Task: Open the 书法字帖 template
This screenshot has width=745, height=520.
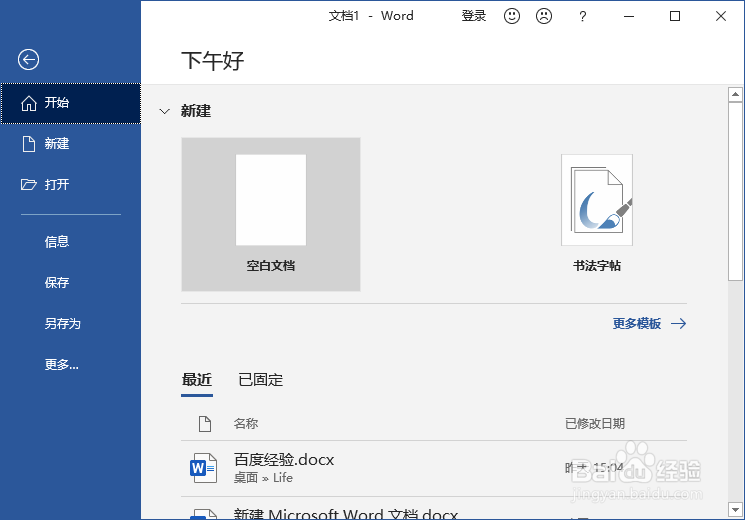Action: 597,214
